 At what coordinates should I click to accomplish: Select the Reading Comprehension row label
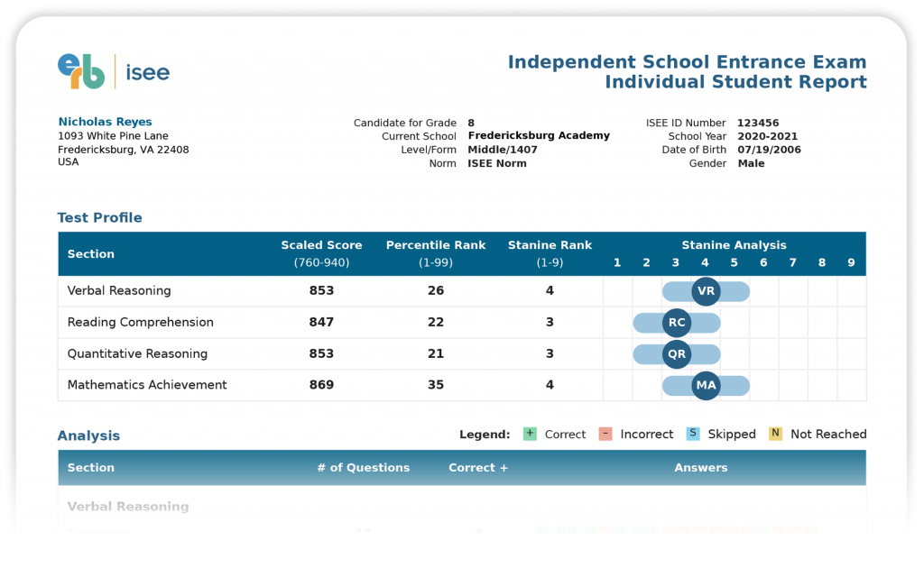pos(140,323)
